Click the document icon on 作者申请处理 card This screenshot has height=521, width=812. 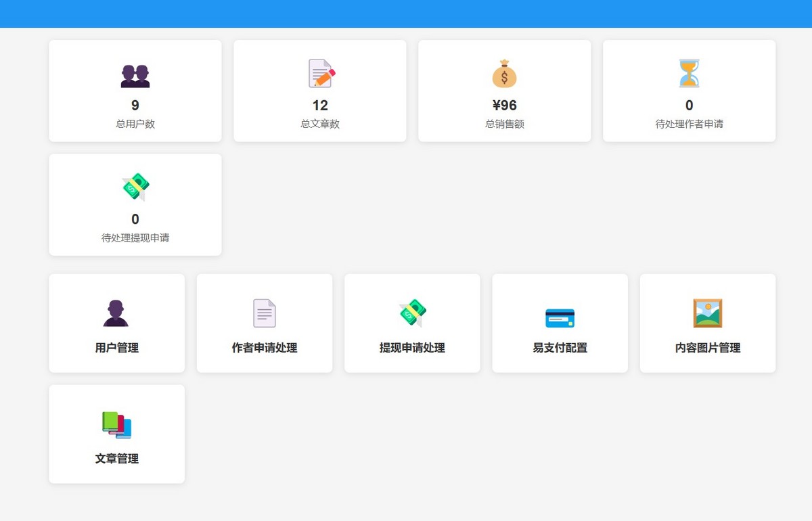[x=264, y=312]
